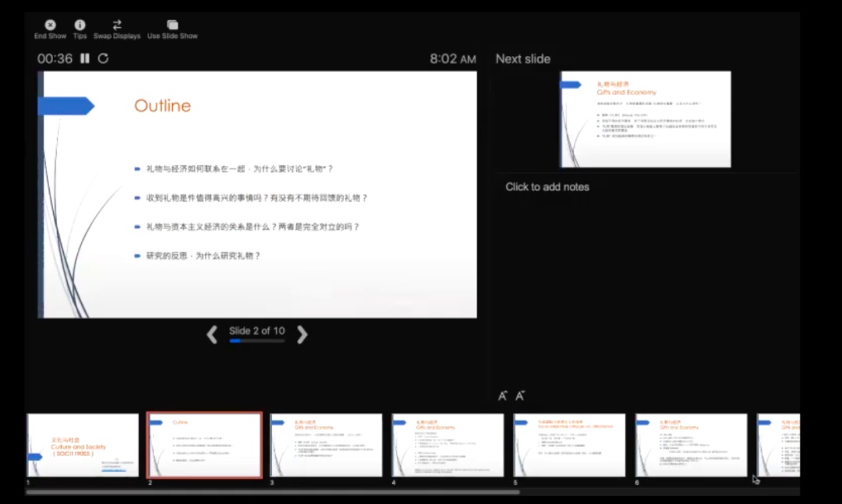Click the Swap Displays icon
Image resolution: width=842 pixels, height=504 pixels.
[x=117, y=25]
